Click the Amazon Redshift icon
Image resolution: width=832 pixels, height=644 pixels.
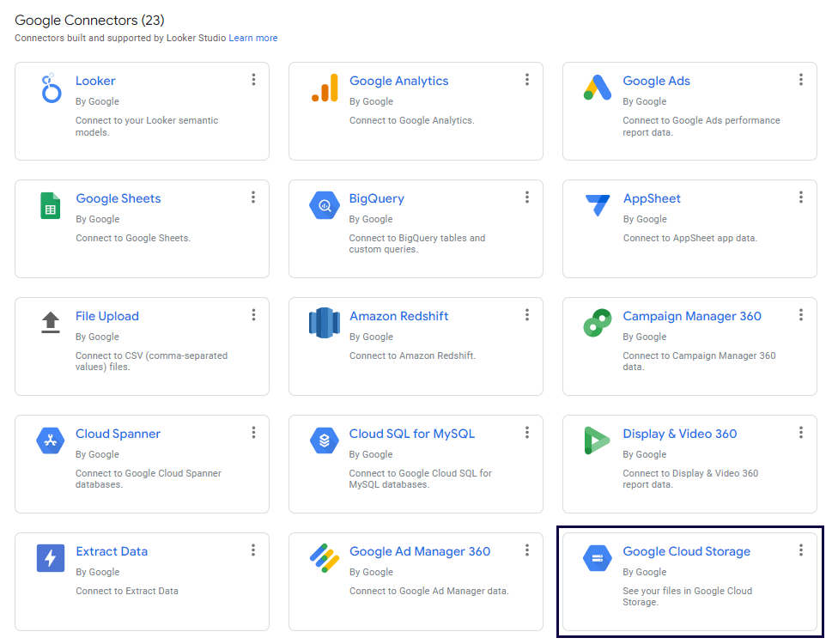click(325, 324)
